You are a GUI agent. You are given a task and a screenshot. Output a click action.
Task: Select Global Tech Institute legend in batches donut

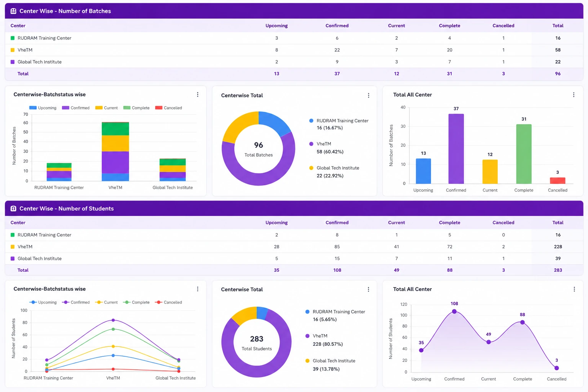[334, 172]
